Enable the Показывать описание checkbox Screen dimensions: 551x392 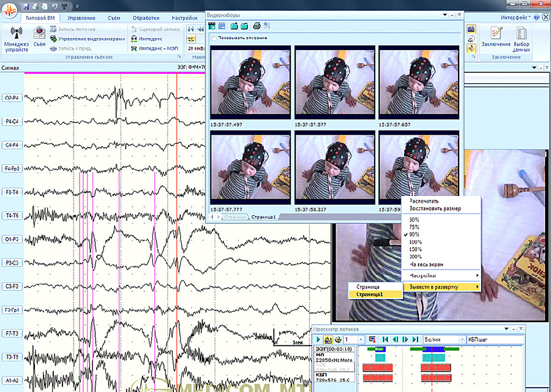tap(214, 38)
